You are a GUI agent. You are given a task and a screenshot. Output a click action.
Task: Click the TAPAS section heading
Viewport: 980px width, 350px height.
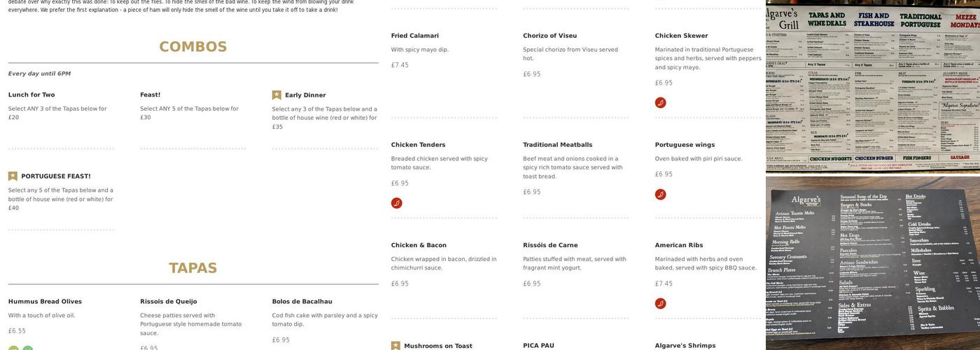193,268
